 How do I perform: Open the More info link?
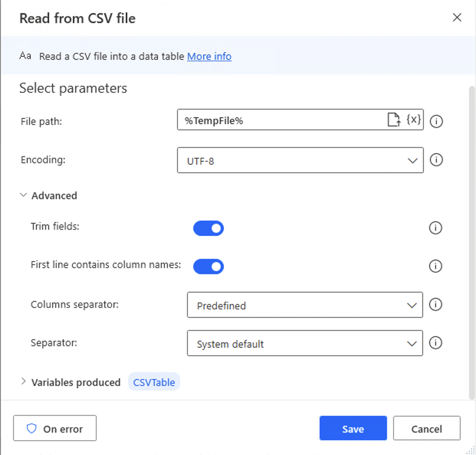pos(209,56)
